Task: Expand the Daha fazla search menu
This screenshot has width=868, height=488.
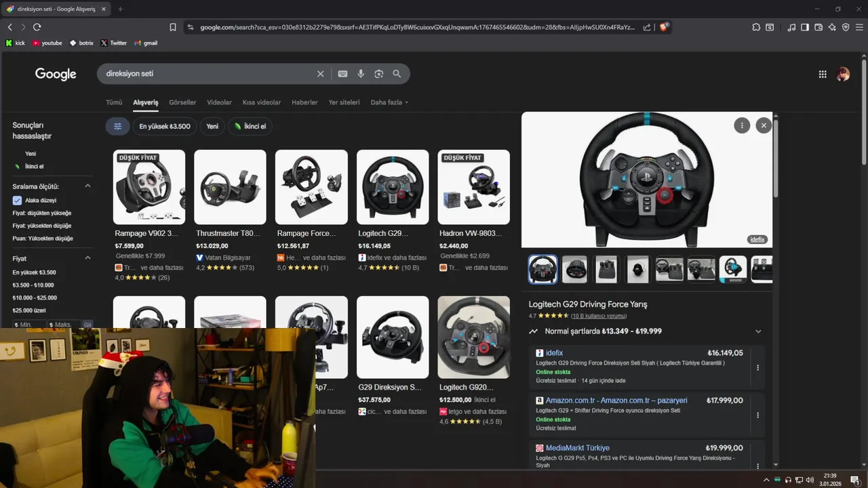Action: pos(389,102)
